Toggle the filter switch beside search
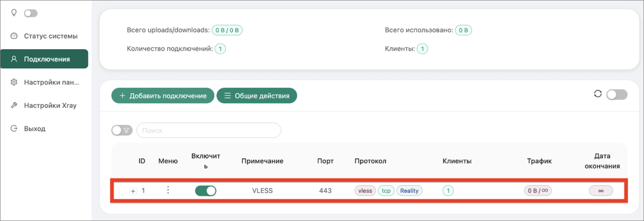This screenshot has width=644, height=221. click(x=122, y=130)
